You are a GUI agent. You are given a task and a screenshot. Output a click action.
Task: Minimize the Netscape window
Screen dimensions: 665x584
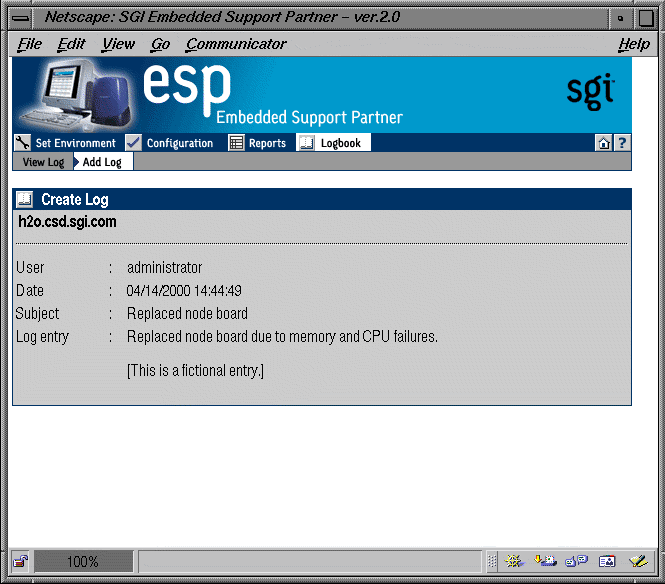pos(620,18)
